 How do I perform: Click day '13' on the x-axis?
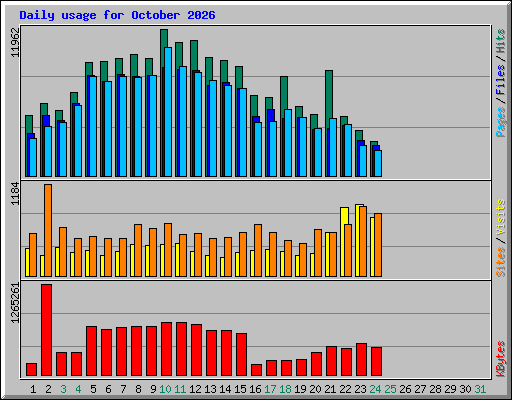[x=210, y=389]
